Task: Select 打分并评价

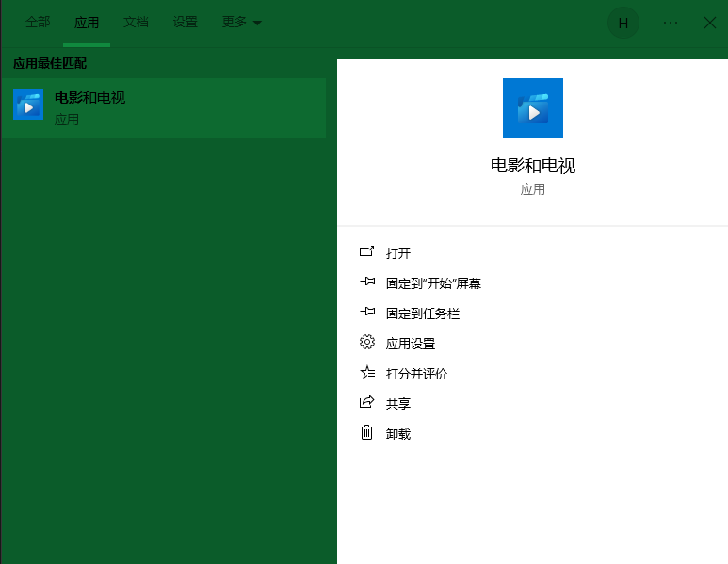Action: coord(416,374)
